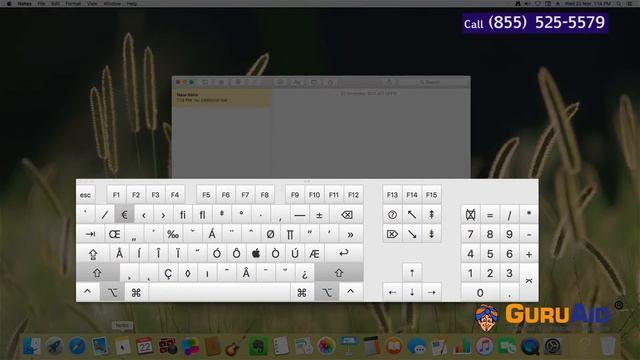Click the F12 function key
The width and height of the screenshot is (640, 360).
click(353, 195)
